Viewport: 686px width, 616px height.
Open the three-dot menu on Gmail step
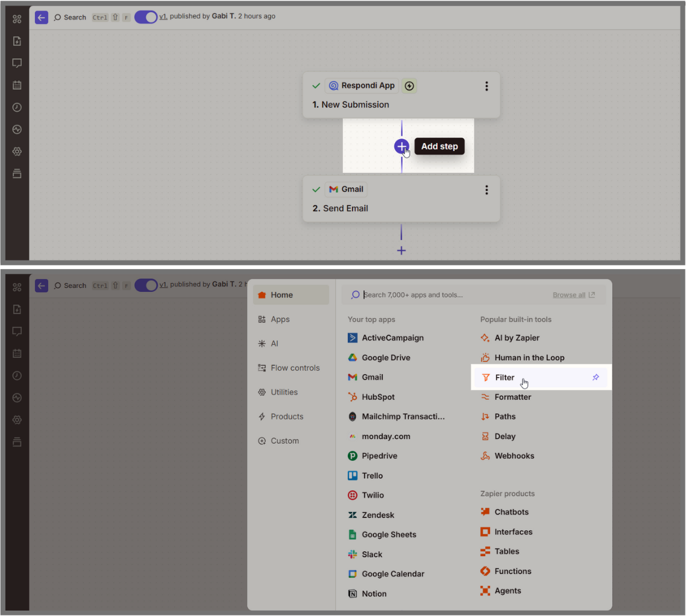pyautogui.click(x=486, y=190)
